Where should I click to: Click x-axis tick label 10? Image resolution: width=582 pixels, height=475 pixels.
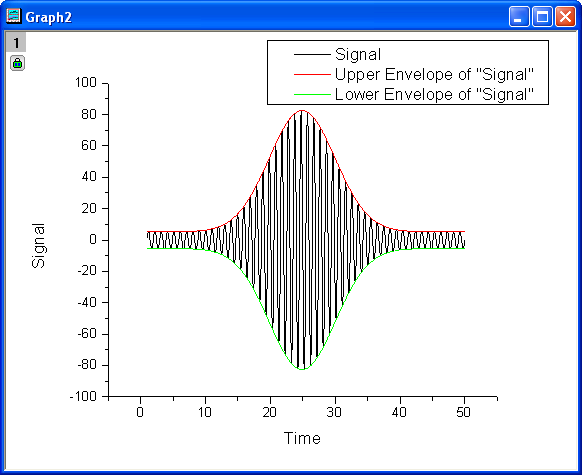pos(205,412)
